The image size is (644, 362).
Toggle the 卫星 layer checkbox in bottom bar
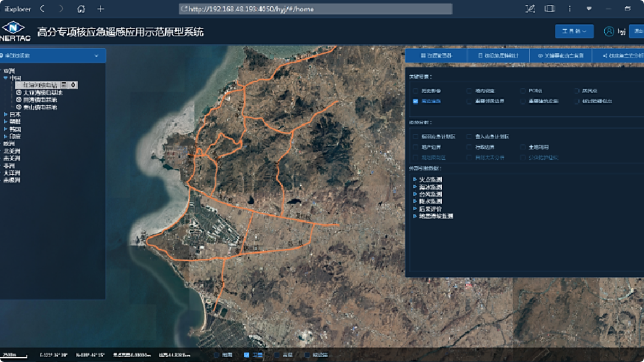tap(246, 355)
